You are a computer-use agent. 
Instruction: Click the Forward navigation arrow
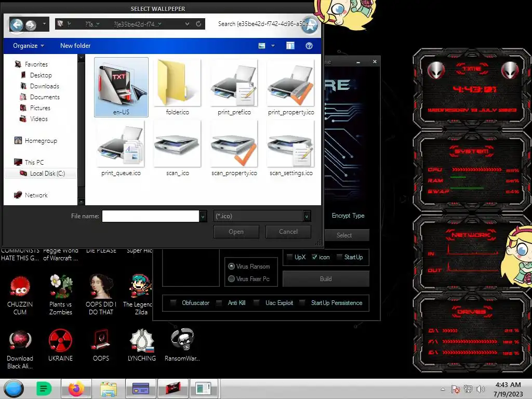[31, 25]
